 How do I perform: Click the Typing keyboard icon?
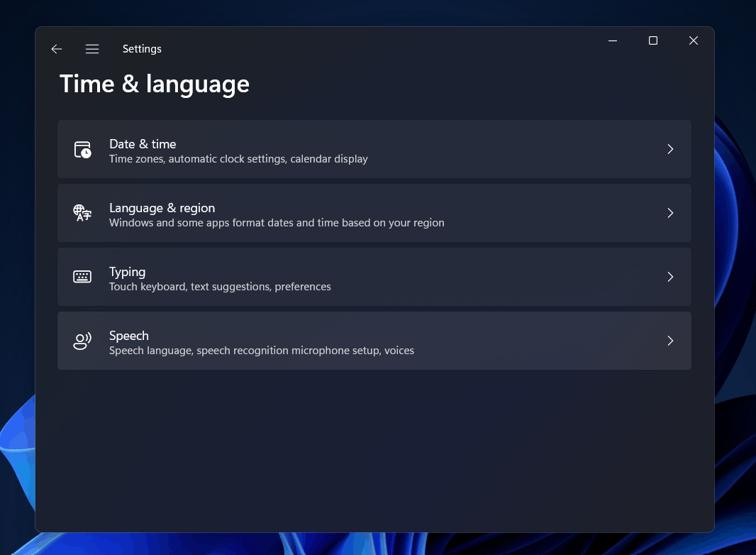(x=82, y=277)
